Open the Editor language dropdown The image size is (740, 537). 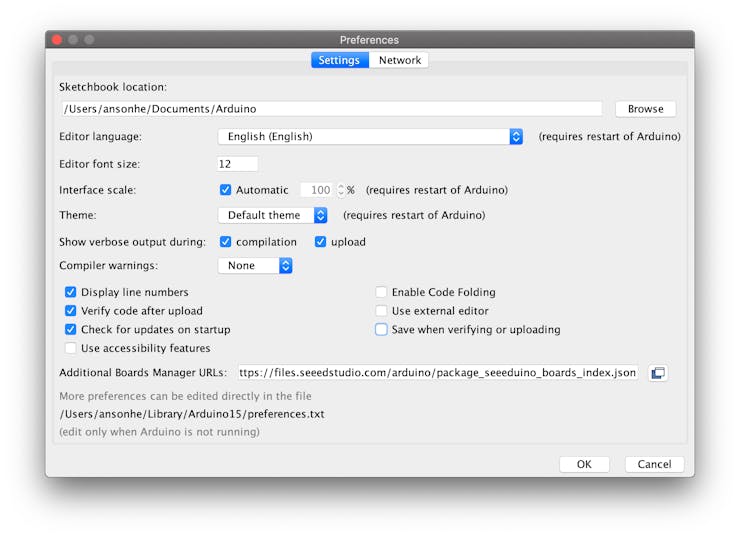point(370,136)
